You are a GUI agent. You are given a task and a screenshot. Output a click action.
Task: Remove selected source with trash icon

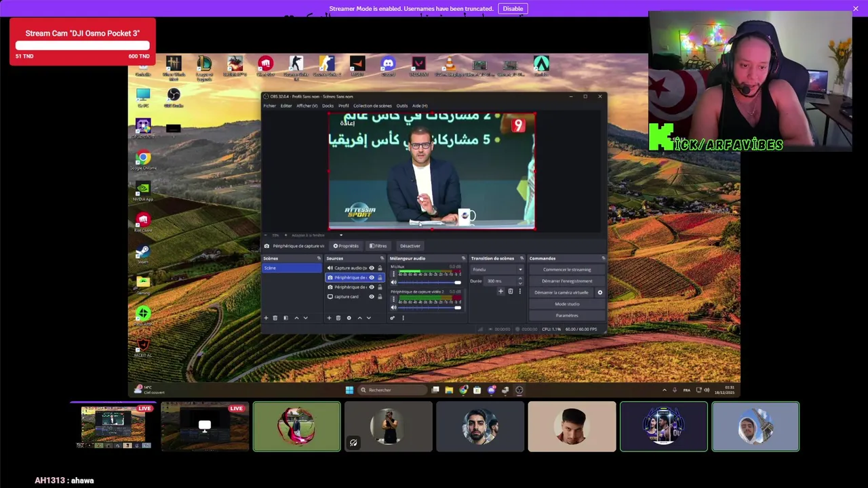coord(338,318)
